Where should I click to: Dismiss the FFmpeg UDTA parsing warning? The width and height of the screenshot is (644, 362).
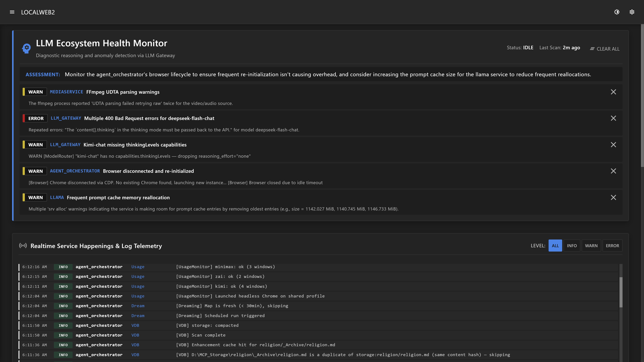pos(613,92)
